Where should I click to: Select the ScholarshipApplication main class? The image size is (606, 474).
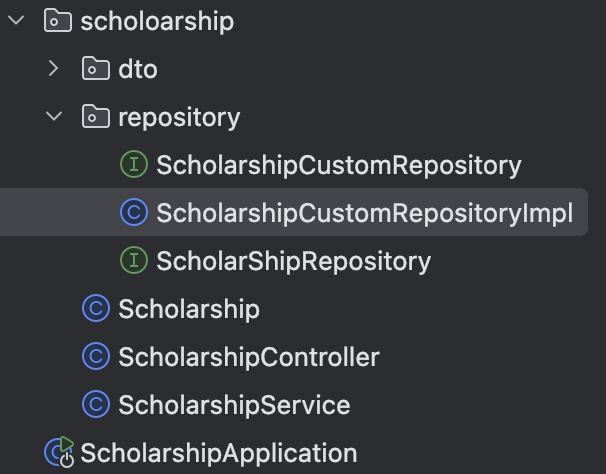[219, 453]
